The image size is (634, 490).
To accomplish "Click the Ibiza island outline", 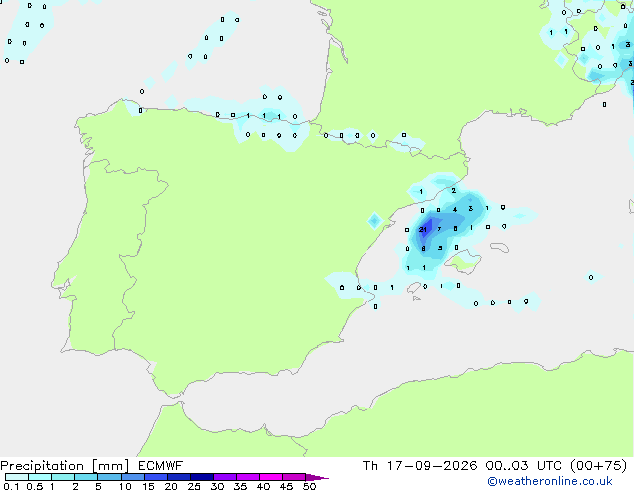I will click(414, 288).
